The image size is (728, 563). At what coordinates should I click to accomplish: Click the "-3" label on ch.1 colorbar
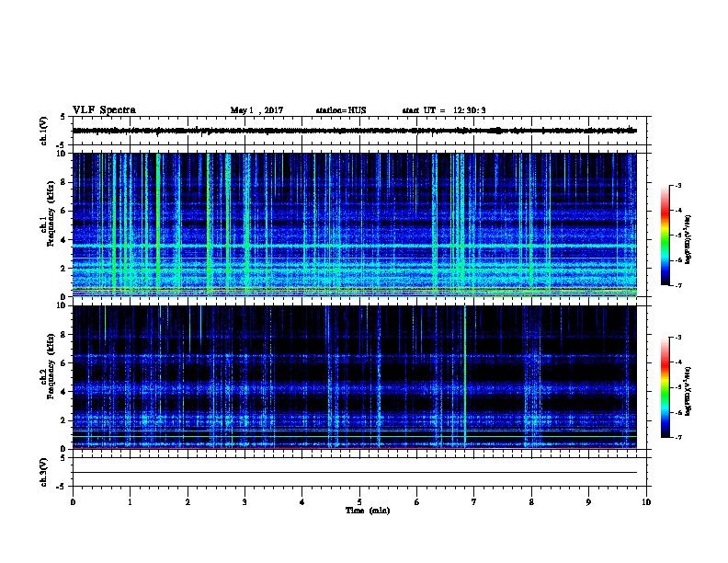(677, 185)
